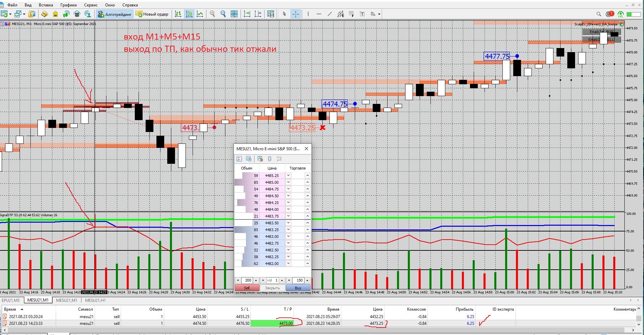Screen dimensions: 644x335
Task: Open the Новый ордер dialog
Action: click(152, 14)
